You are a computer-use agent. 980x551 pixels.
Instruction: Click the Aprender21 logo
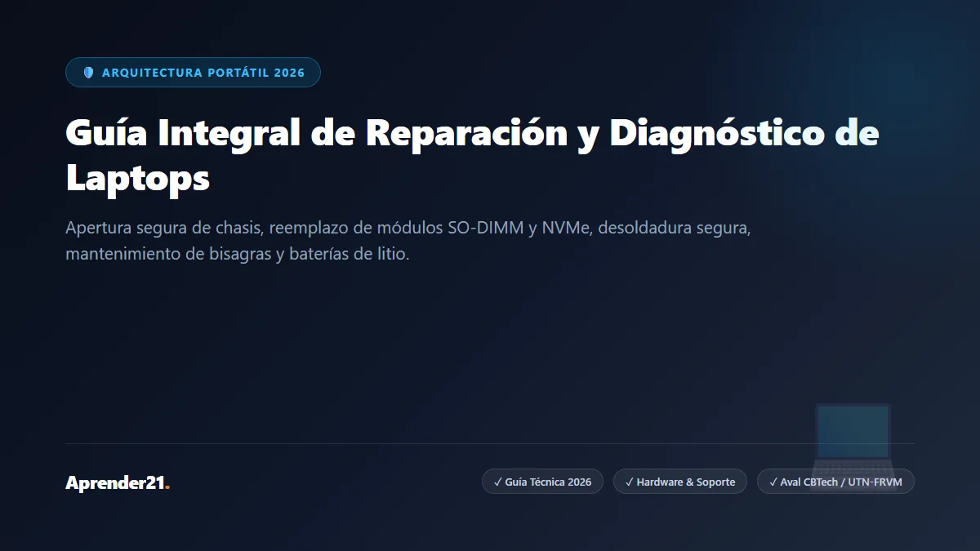118,482
